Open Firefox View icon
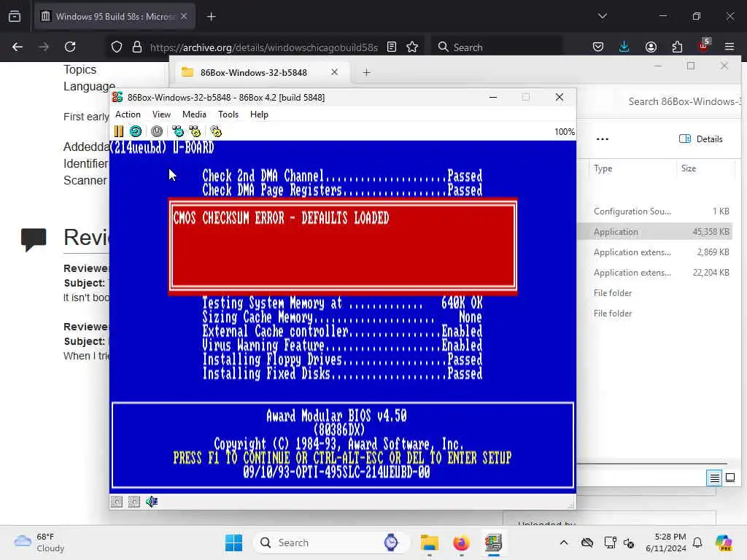The height and width of the screenshot is (560, 747). coord(15,17)
